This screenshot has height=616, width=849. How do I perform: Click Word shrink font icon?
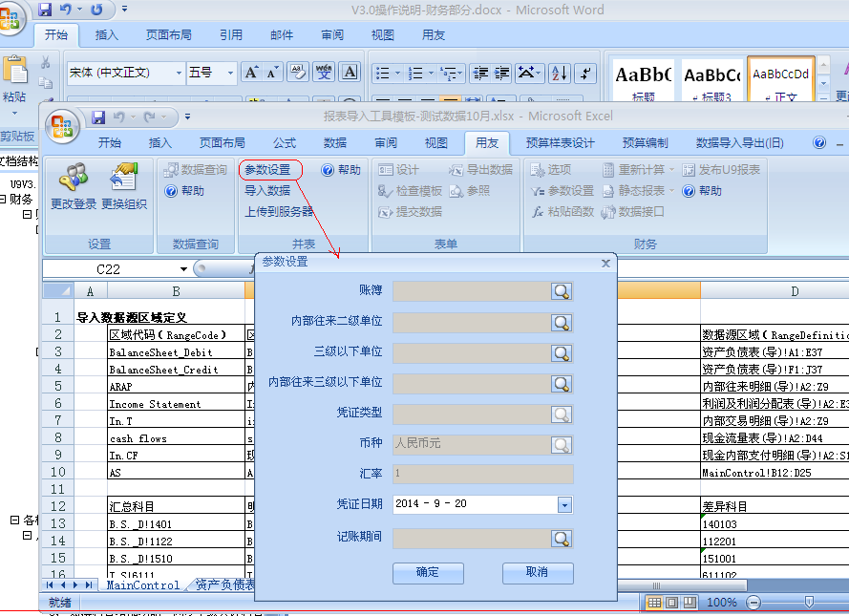[x=272, y=73]
